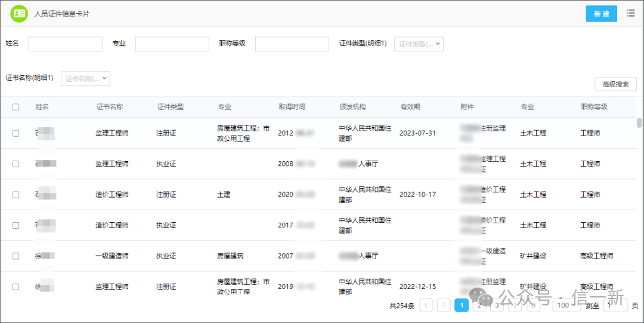The image size is (644, 323).
Task: Open 高级搜索 advanced search
Action: [615, 84]
